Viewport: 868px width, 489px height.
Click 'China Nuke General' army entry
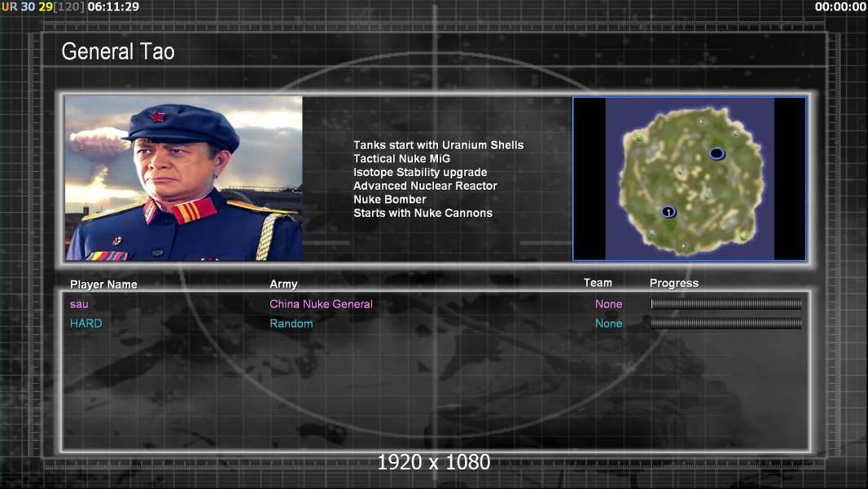click(x=321, y=304)
